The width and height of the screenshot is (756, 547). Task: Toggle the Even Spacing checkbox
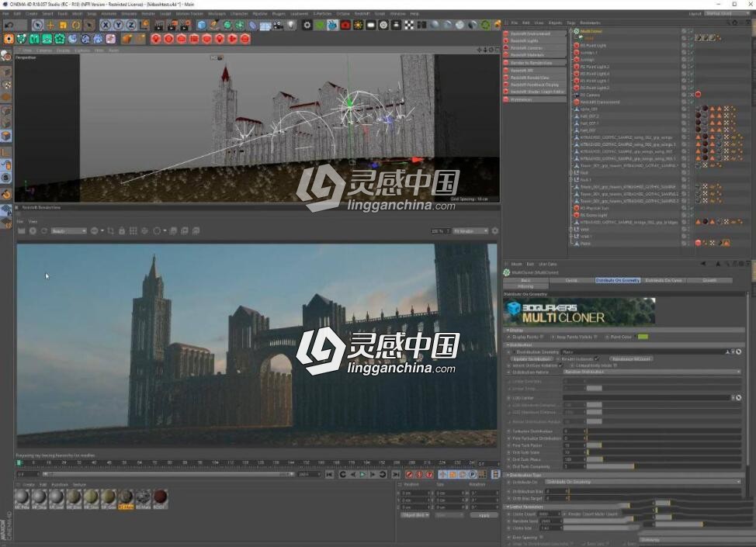541,537
